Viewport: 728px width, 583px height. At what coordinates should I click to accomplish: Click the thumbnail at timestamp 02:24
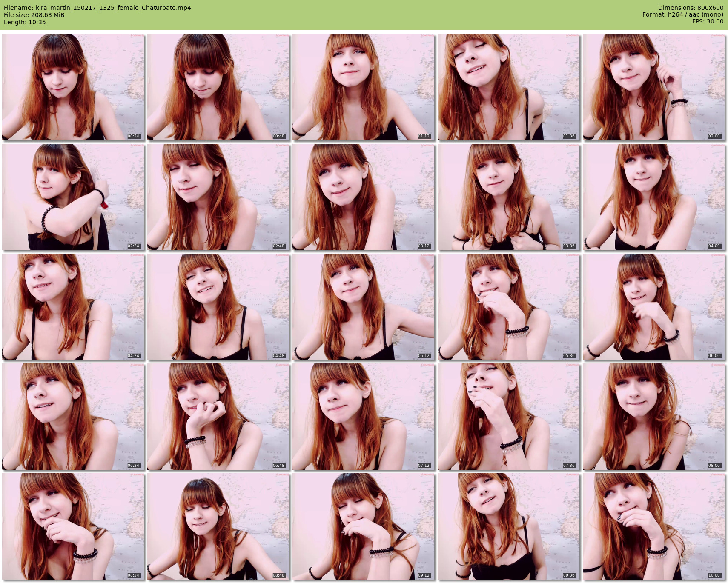coord(73,197)
